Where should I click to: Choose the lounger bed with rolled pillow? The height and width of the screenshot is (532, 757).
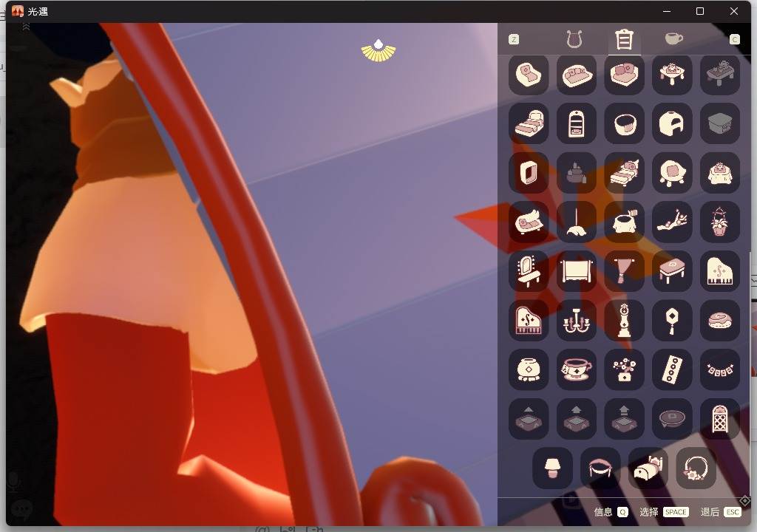[x=529, y=123]
